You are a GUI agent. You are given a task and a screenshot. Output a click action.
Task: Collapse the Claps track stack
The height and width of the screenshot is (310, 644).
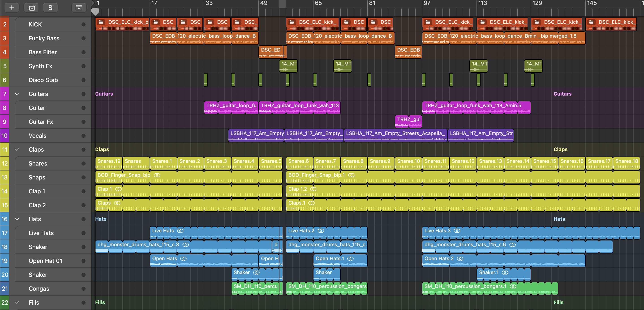pyautogui.click(x=17, y=149)
